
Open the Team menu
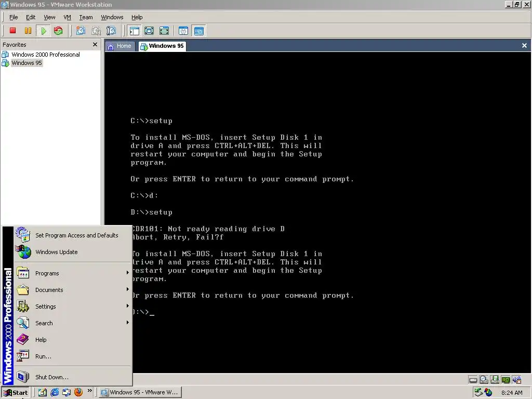(86, 17)
